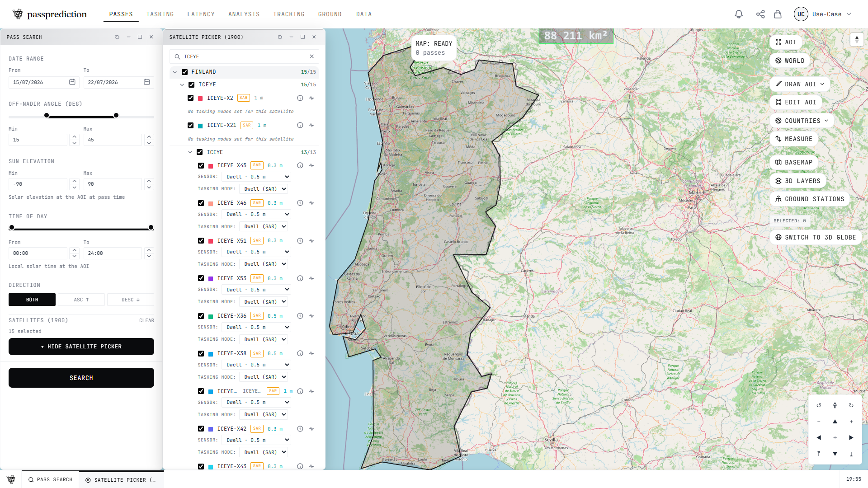Image resolution: width=868 pixels, height=488 pixels.
Task: Expand the Countries dropdown
Action: [802, 121]
